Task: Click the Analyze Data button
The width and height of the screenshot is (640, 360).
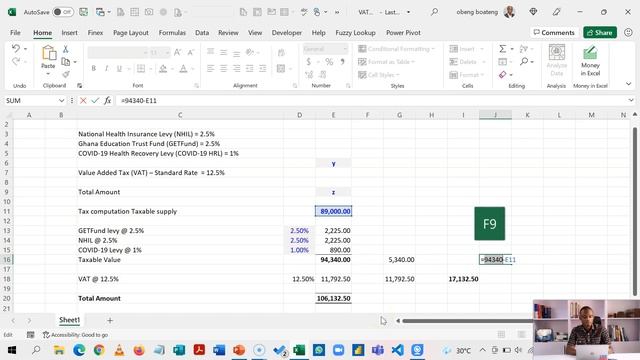Action: pyautogui.click(x=557, y=60)
